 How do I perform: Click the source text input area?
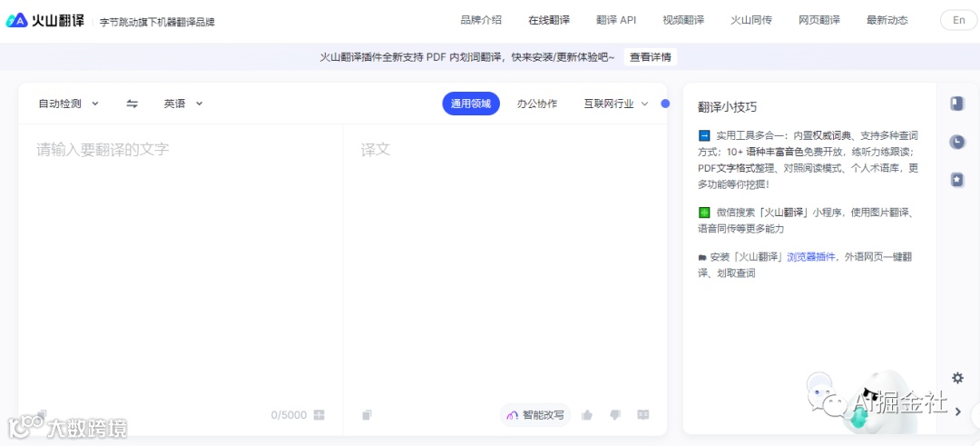coord(181,263)
